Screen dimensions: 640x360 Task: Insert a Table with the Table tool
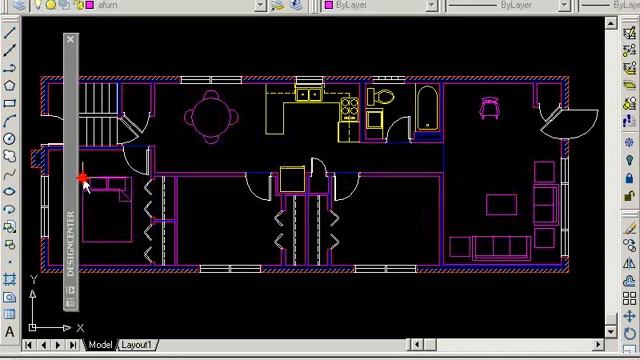[x=9, y=314]
